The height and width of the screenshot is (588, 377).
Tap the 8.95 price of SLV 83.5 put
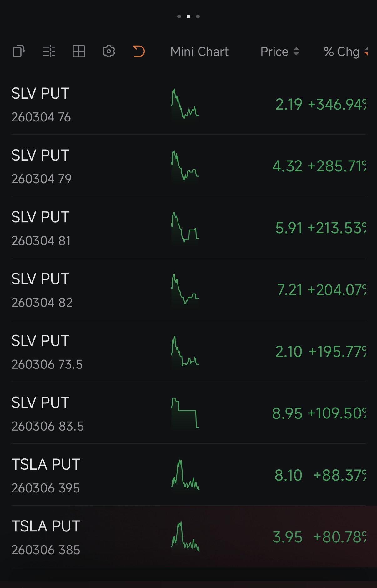tap(287, 413)
